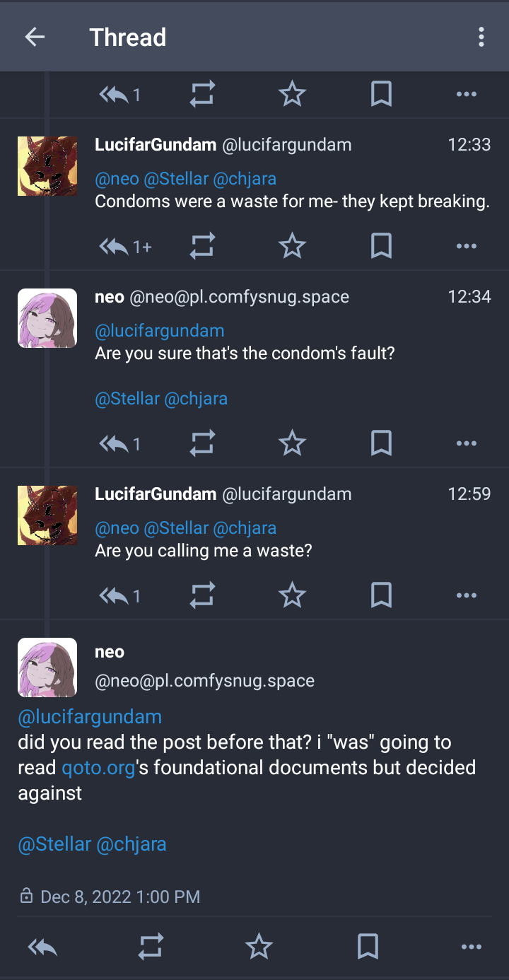
Task: Open the thread overflow menu
Action: [x=481, y=37]
